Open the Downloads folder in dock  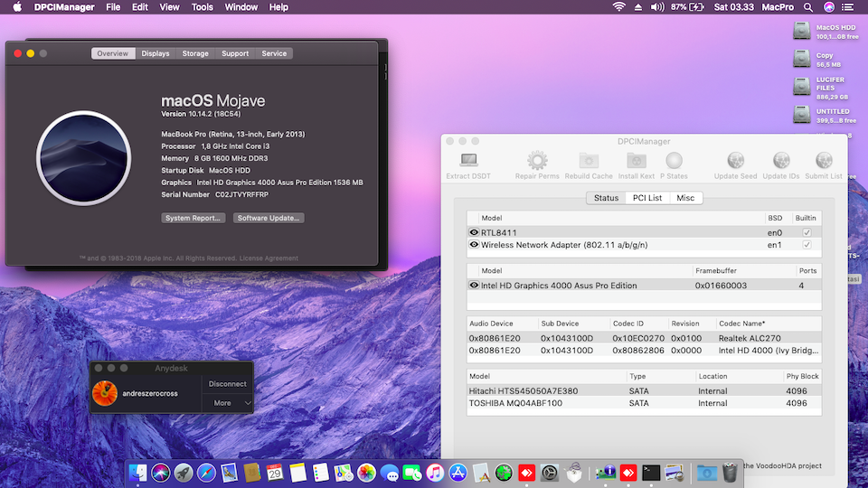coord(707,473)
